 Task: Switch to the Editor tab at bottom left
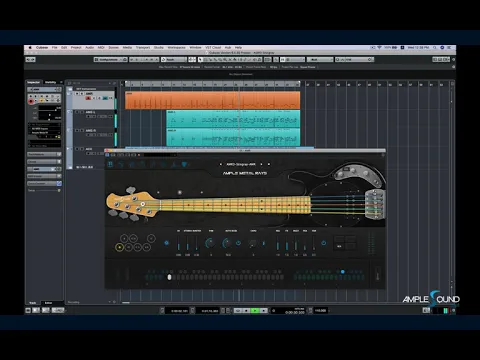click(48, 303)
